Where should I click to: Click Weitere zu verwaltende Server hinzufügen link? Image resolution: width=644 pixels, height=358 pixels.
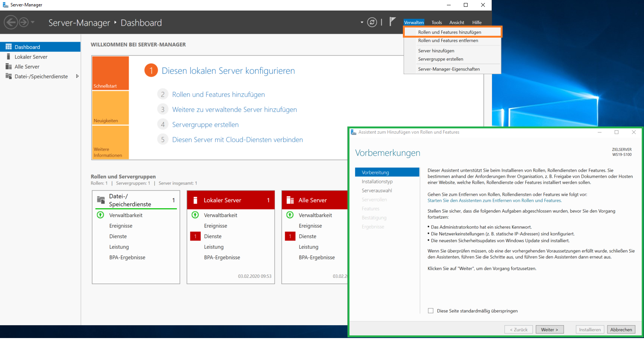(x=234, y=110)
